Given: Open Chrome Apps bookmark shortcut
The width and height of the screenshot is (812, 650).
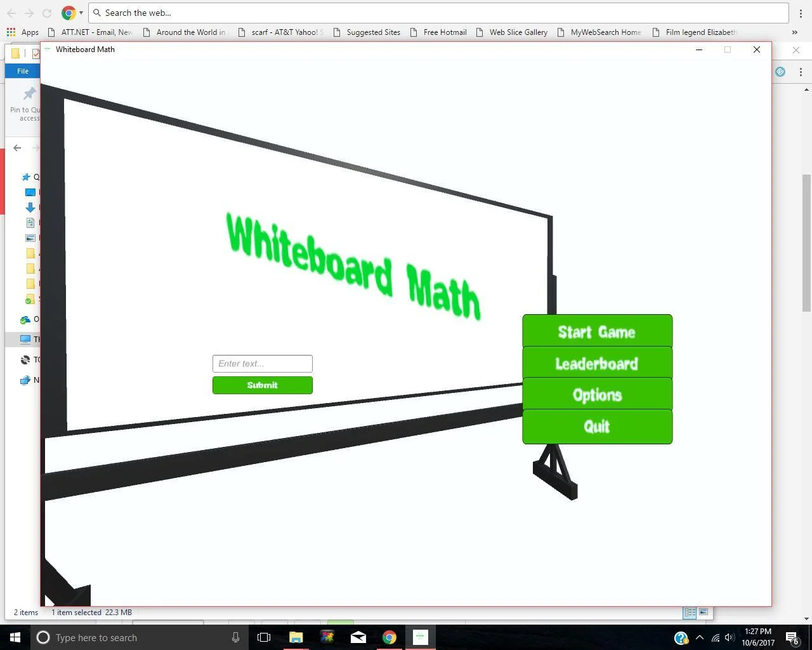Looking at the screenshot, I should point(23,32).
